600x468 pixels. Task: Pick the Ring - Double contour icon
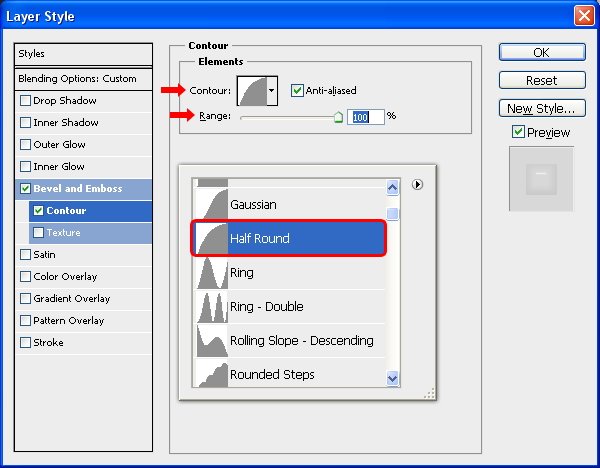(x=211, y=307)
